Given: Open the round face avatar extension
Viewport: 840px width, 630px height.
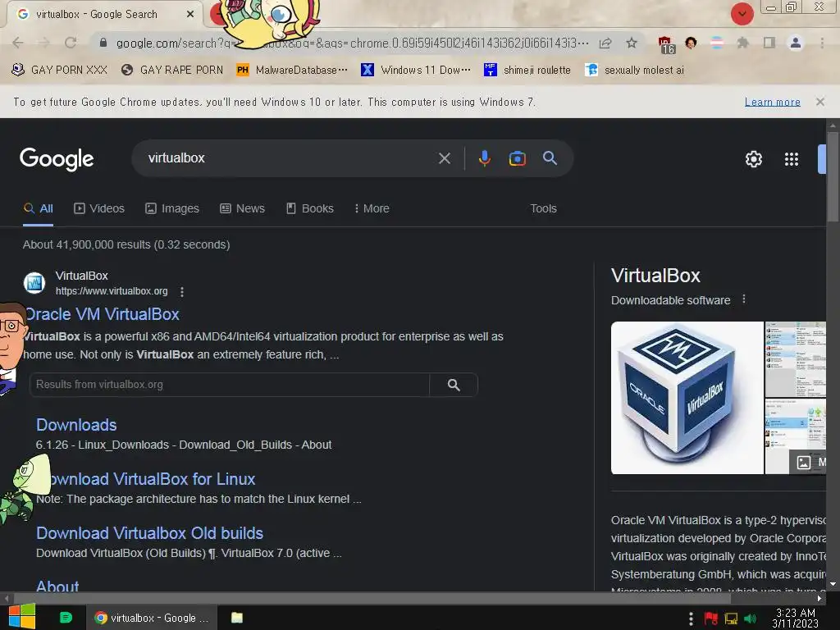Looking at the screenshot, I should coord(691,43).
